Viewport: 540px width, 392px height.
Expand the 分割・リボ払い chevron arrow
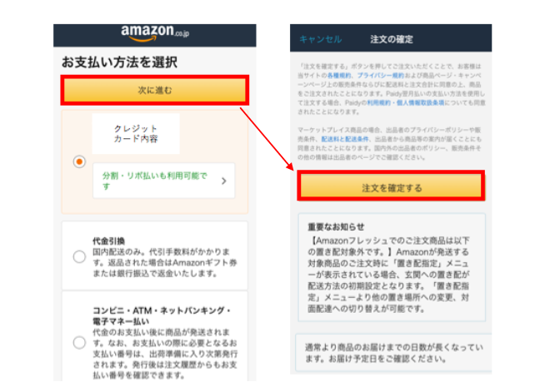tap(224, 181)
